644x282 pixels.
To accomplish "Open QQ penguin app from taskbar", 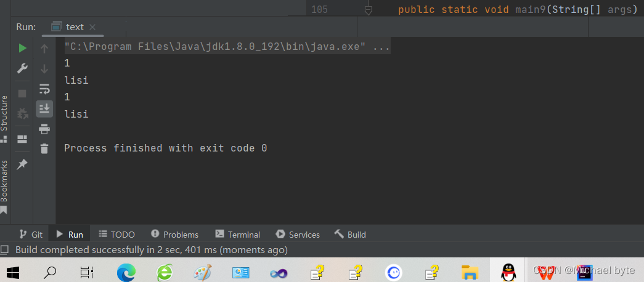I will [508, 272].
